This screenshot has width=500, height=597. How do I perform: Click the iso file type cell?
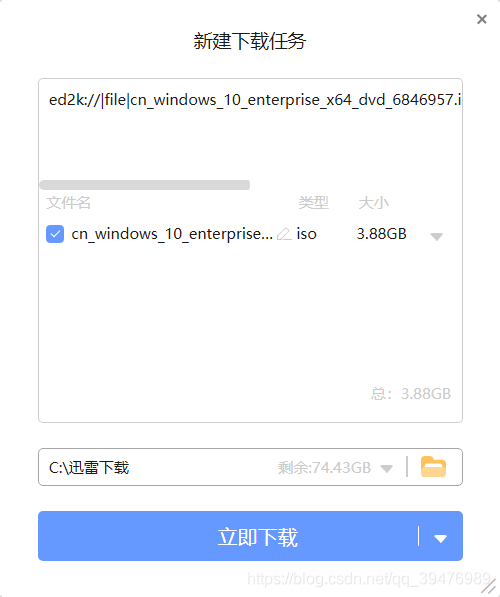click(x=307, y=234)
